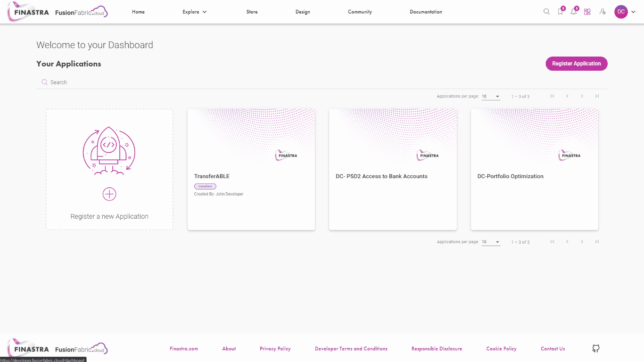
Task: Click the search icon in applications search field
Action: (x=44, y=82)
